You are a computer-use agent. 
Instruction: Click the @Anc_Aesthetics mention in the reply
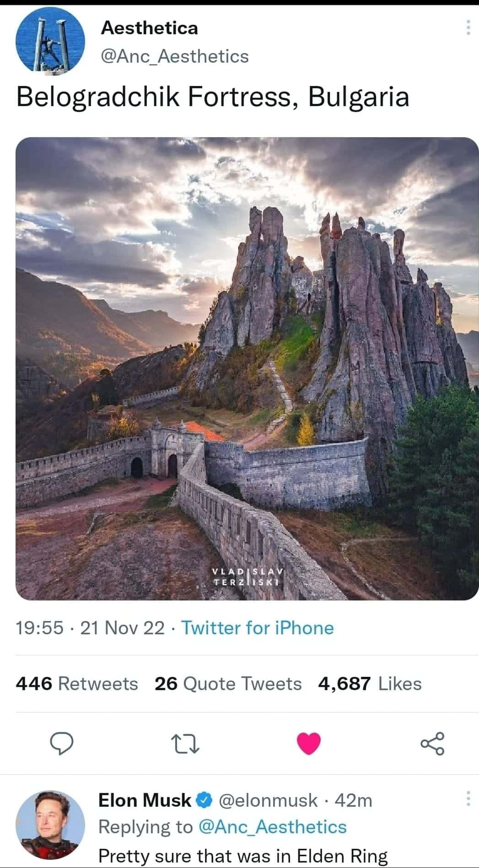coord(272,827)
